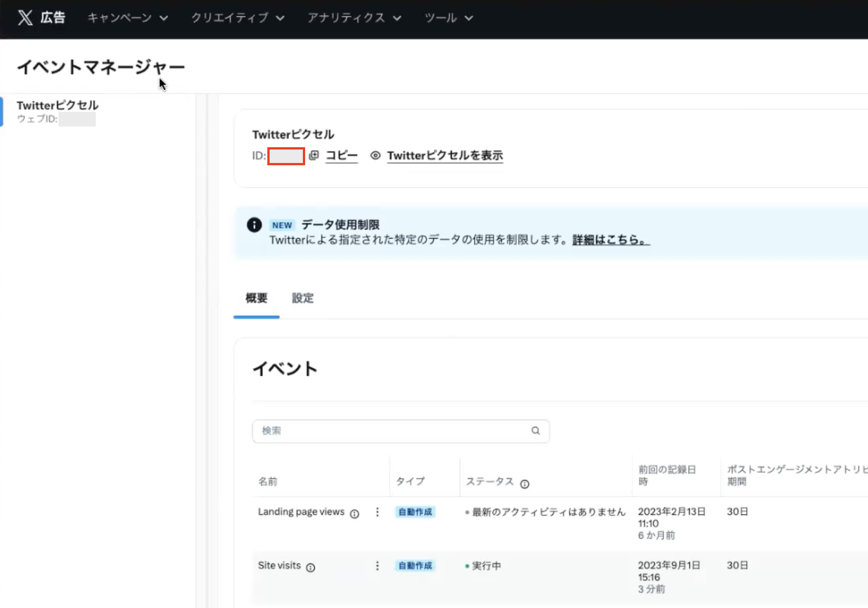This screenshot has height=608, width=868.
Task: Select Twitterピクセル in the left sidebar
Action: 58,111
